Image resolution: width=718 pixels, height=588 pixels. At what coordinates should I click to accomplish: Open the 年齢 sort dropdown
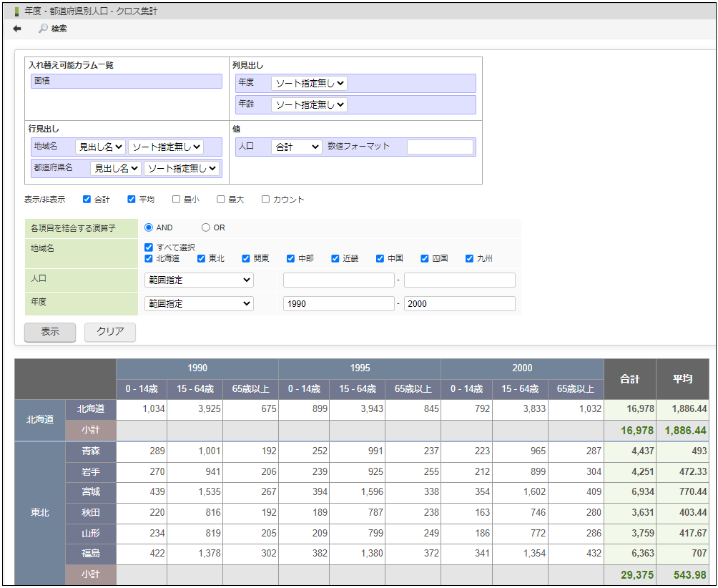(309, 105)
